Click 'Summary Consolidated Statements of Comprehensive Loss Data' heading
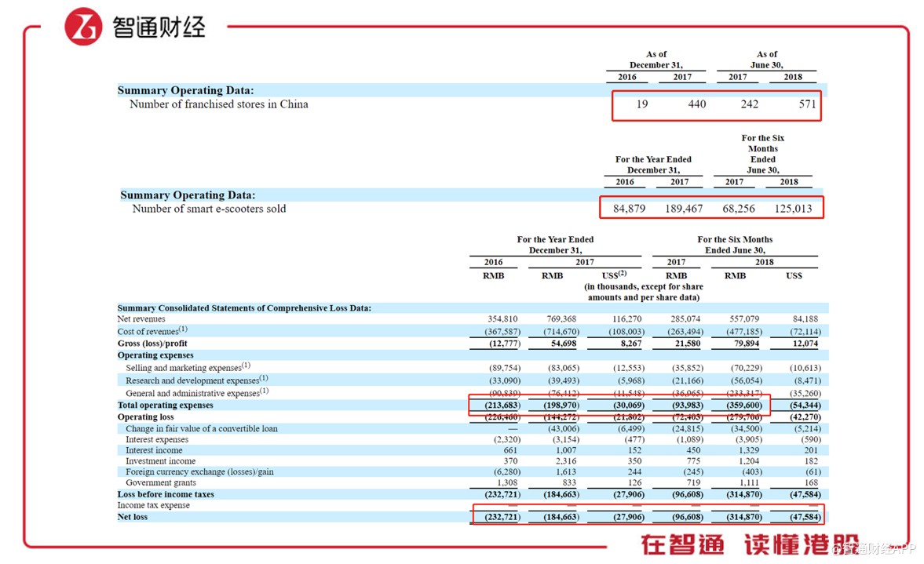Image resolution: width=924 pixels, height=564 pixels. (x=244, y=308)
